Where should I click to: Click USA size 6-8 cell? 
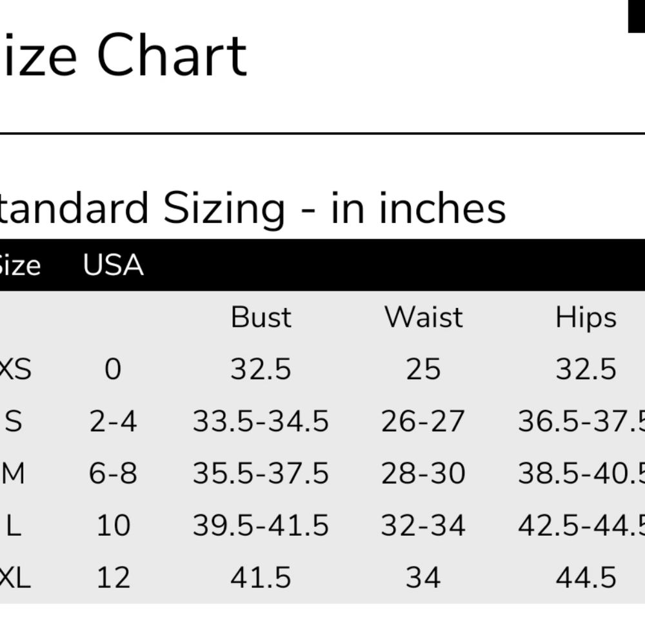pos(113,473)
